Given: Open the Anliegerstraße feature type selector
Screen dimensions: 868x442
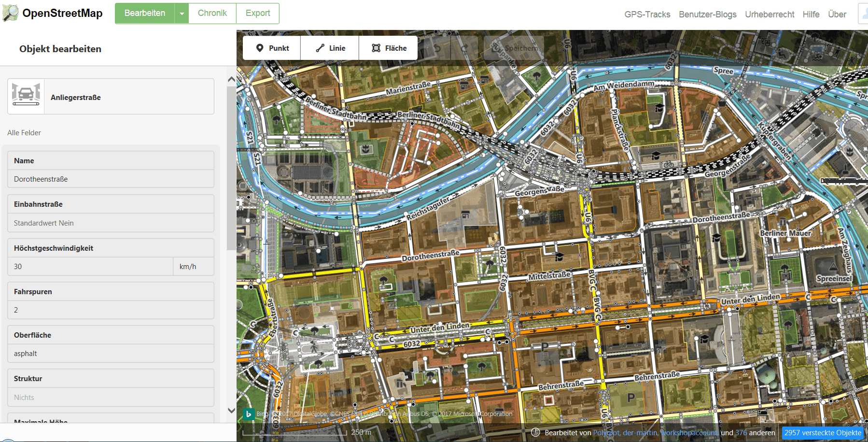Looking at the screenshot, I should tap(111, 97).
